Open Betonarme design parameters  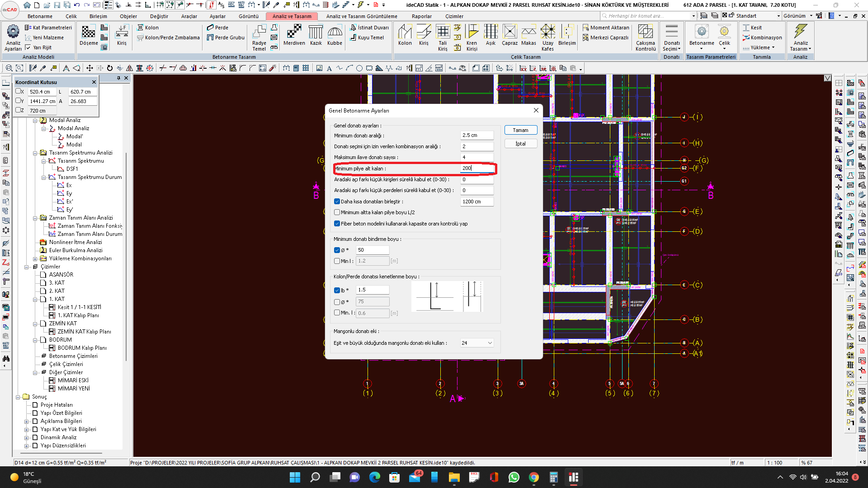click(x=702, y=38)
